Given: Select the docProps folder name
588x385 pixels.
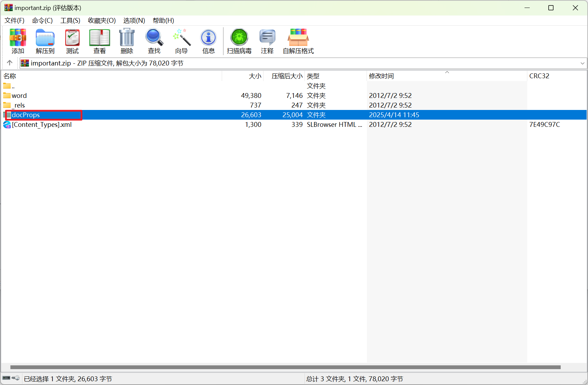Looking at the screenshot, I should tap(26, 115).
